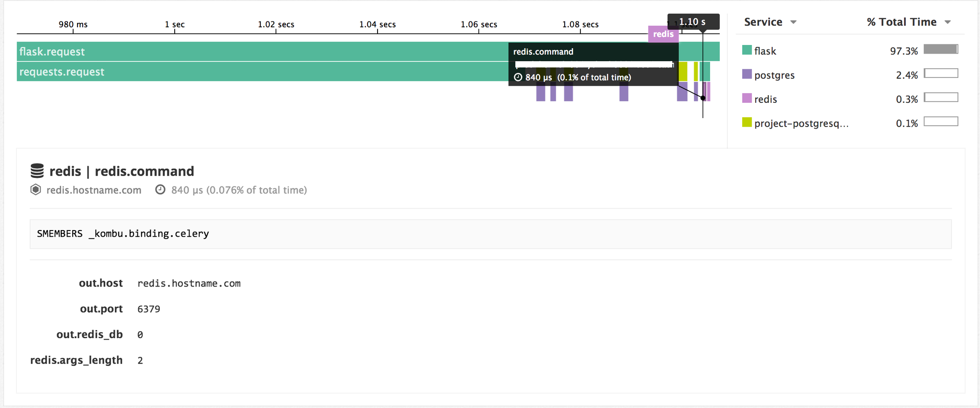Click the 1.10 s timeline cursor marker
Image resolution: width=980 pixels, height=408 pixels.
693,22
